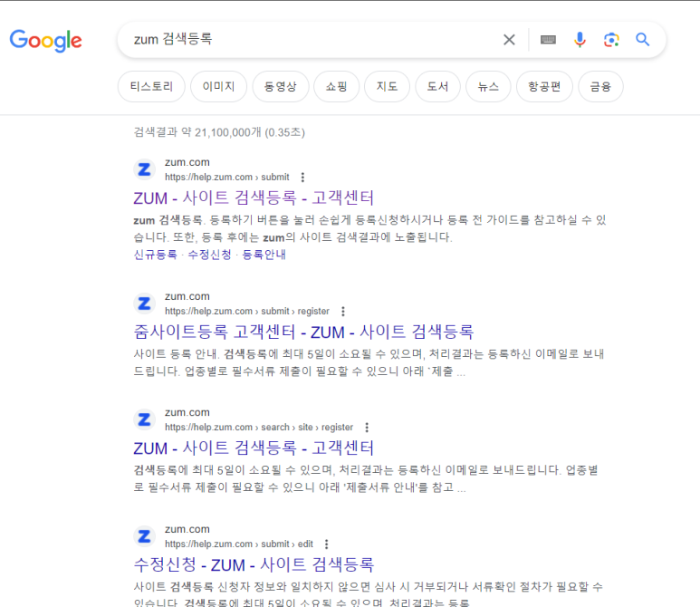This screenshot has width=700, height=607.
Task: Click URL text https://help.zum.com › search › site › register
Action: (259, 428)
